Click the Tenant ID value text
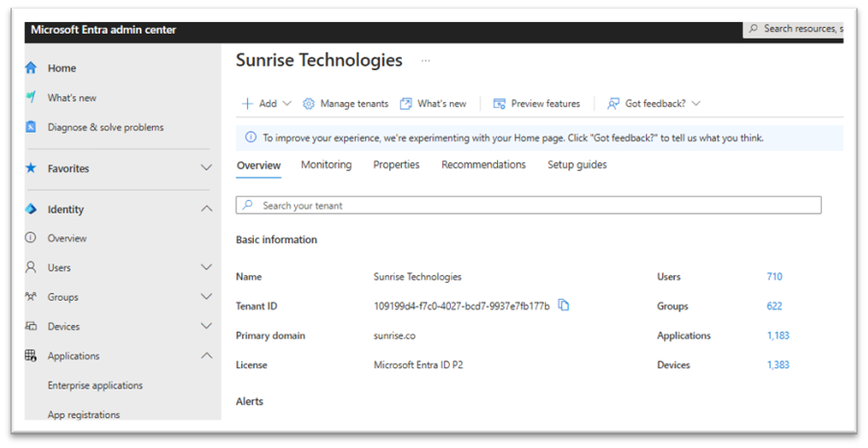Image resolution: width=868 pixels, height=448 pixels. (461, 306)
